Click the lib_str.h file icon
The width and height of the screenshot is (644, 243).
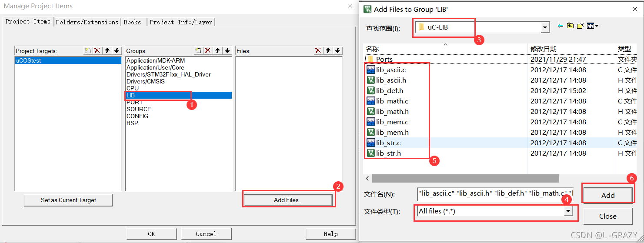pyautogui.click(x=371, y=153)
